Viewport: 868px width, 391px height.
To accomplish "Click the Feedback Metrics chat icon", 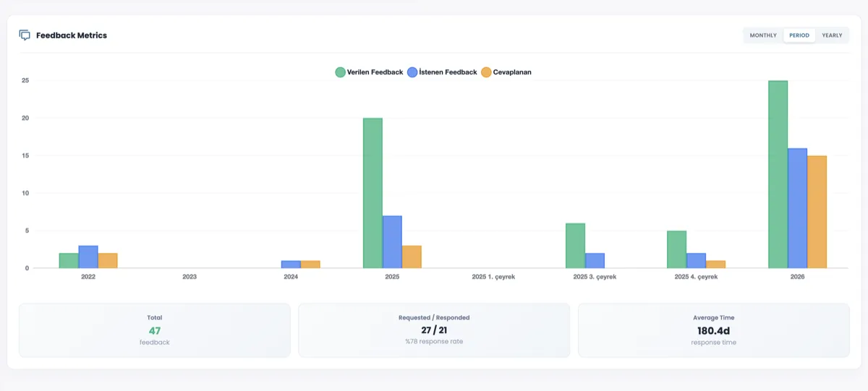I will click(25, 35).
